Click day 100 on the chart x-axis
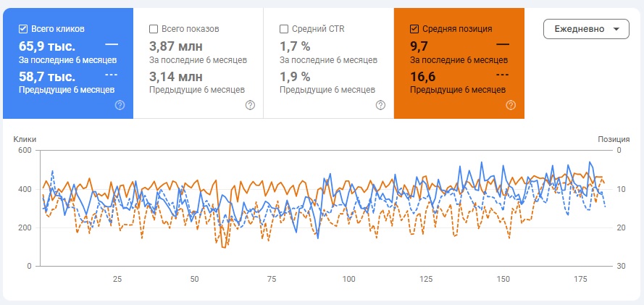 click(x=349, y=279)
